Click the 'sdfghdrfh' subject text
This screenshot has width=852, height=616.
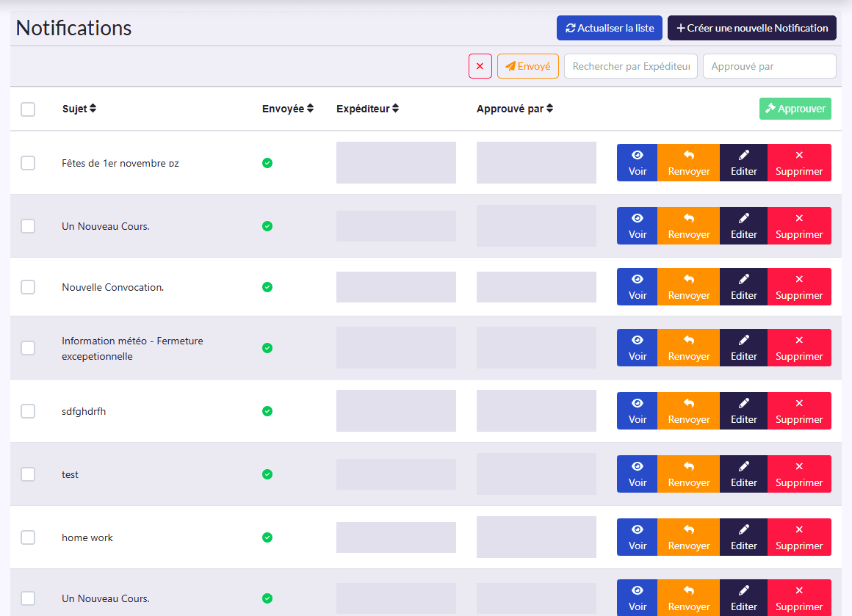tap(84, 411)
